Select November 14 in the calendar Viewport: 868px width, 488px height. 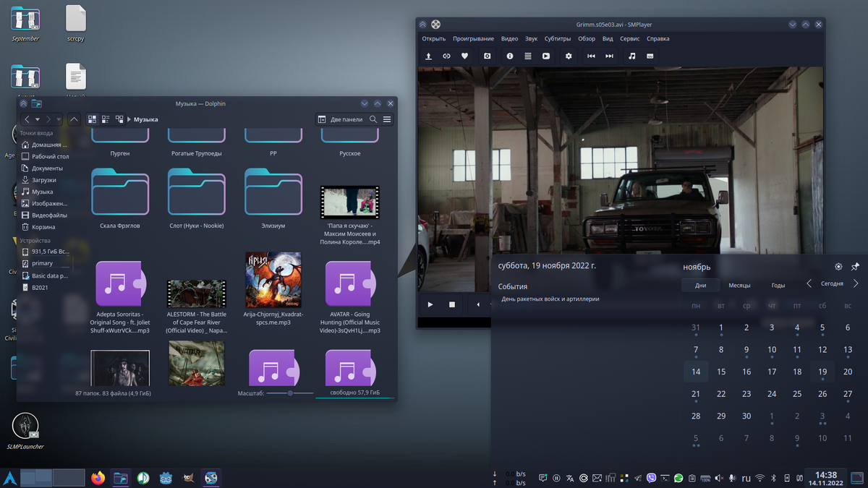coord(696,372)
